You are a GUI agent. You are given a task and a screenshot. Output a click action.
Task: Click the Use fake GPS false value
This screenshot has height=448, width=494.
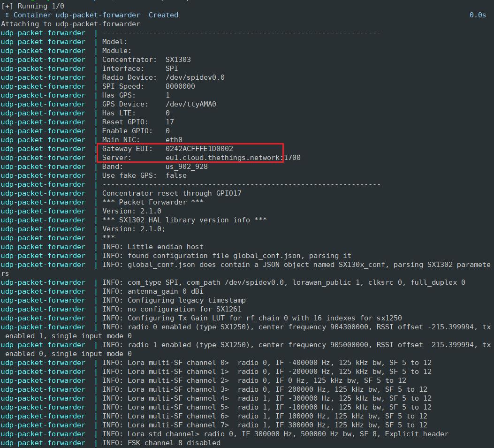[x=176, y=175]
